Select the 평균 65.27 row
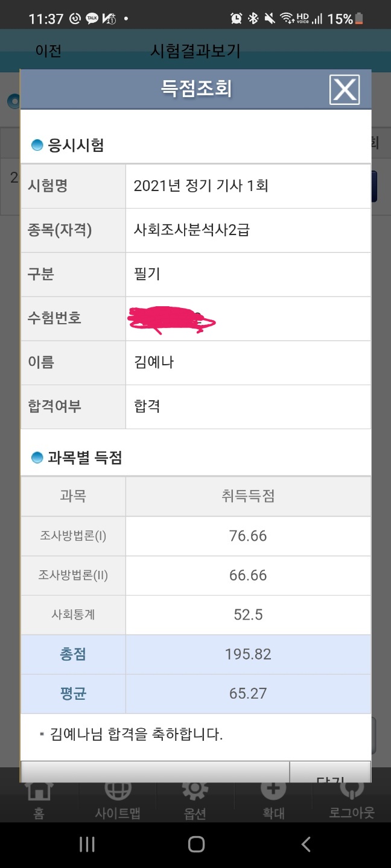 point(195,694)
